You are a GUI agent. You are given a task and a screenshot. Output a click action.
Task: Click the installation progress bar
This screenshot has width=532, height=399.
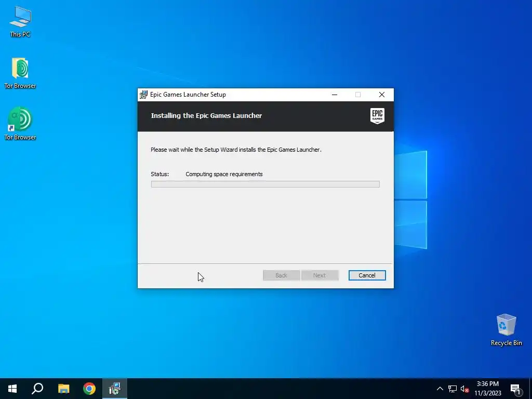coord(265,184)
